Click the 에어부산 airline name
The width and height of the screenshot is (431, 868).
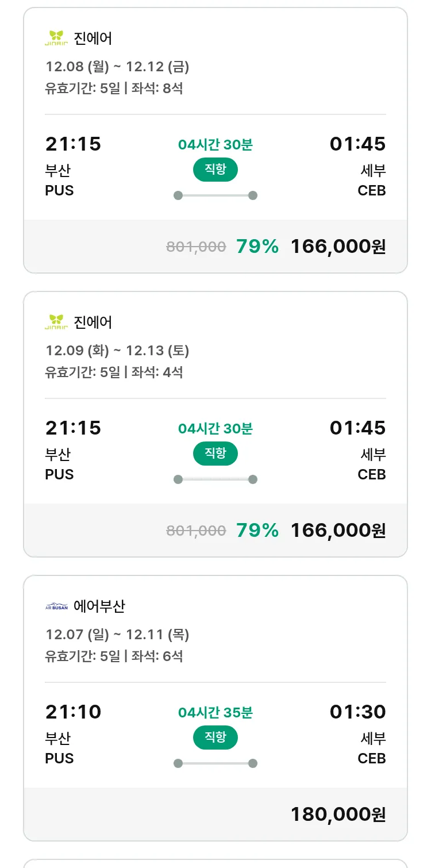(99, 606)
